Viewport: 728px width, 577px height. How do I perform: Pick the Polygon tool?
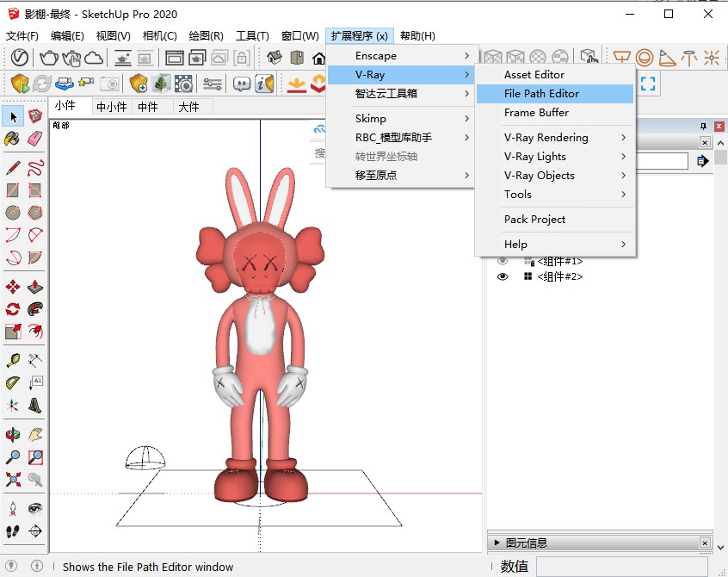pyautogui.click(x=35, y=213)
